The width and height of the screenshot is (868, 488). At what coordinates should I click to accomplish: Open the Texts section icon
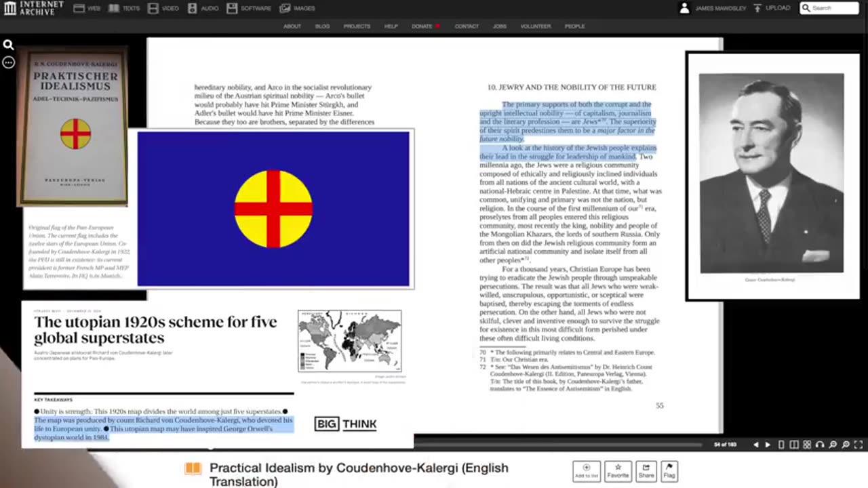113,8
